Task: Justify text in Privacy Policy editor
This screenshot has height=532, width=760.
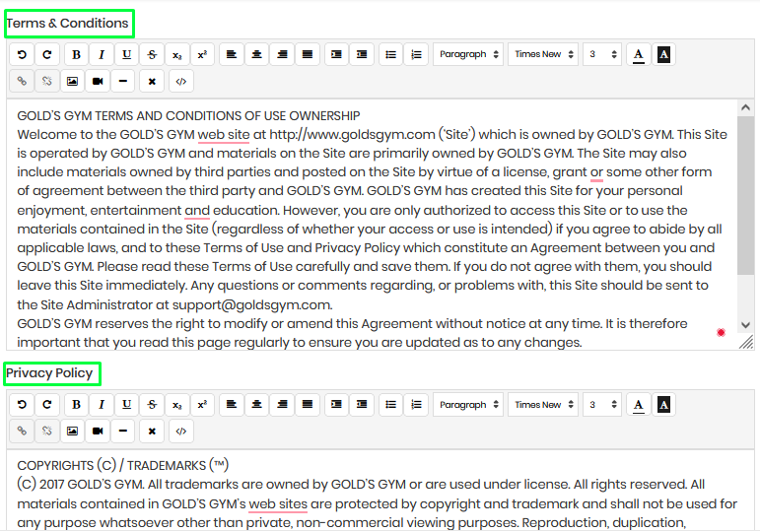Action: click(307, 405)
